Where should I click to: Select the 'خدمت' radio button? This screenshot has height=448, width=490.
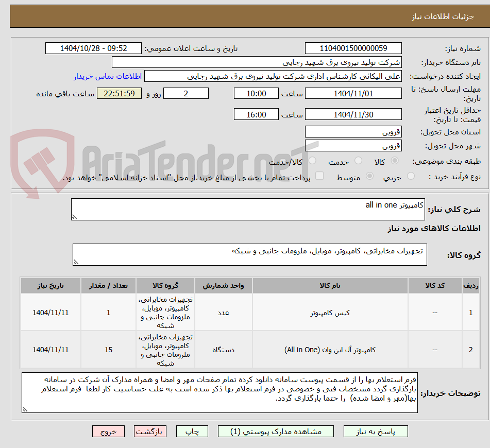tap(358, 161)
